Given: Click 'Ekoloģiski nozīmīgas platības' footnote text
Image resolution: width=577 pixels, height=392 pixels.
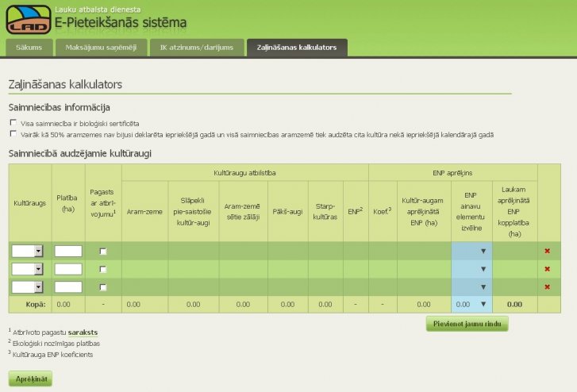Looking at the screenshot, I should (x=56, y=344).
